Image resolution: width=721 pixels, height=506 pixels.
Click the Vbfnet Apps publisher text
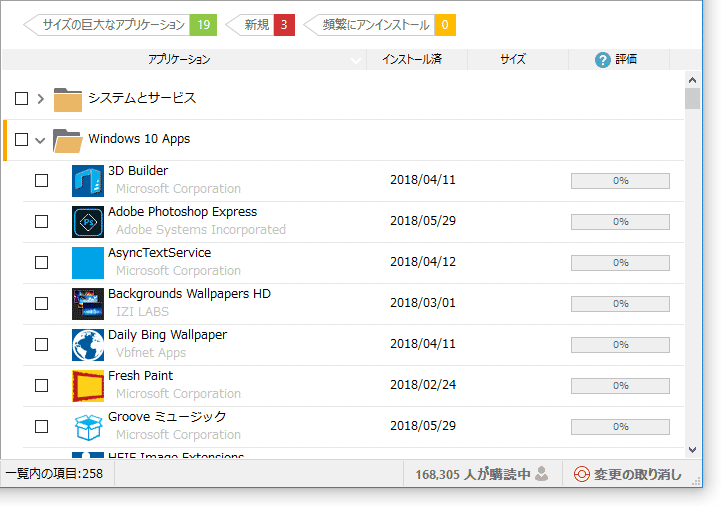[151, 353]
